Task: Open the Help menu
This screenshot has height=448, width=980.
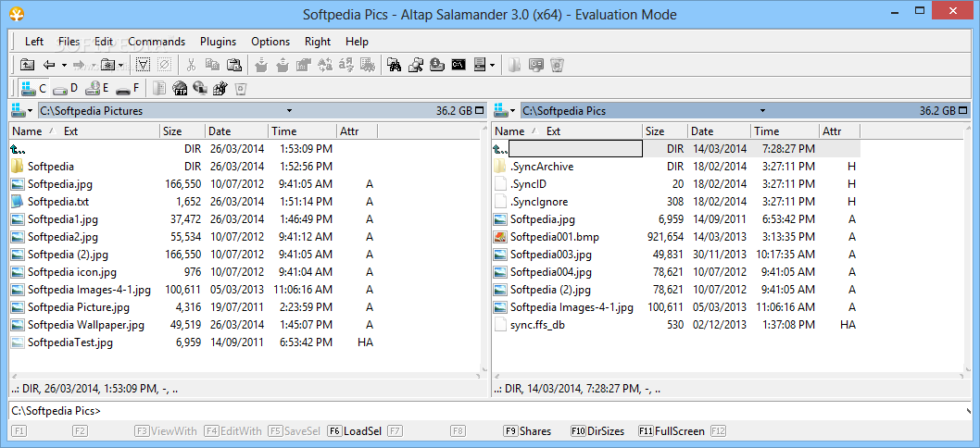Action: (x=357, y=42)
